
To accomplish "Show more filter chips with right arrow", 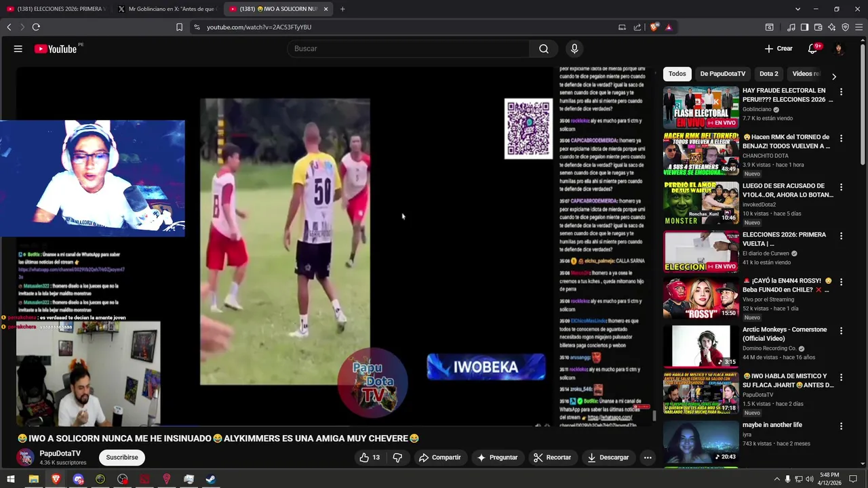I will pyautogui.click(x=833, y=77).
